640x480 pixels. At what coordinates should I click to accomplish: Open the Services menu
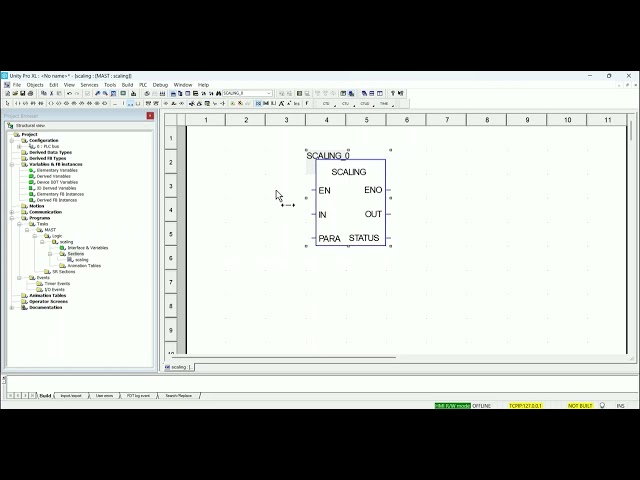pos(89,85)
